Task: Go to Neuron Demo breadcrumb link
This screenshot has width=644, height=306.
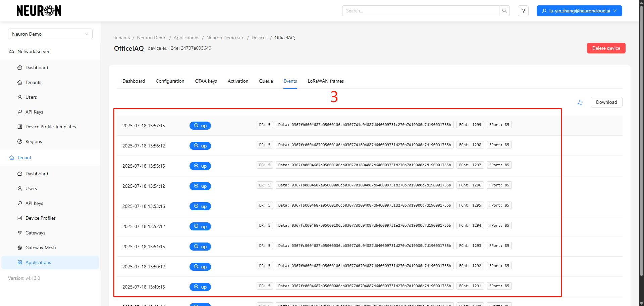Action: click(x=152, y=38)
